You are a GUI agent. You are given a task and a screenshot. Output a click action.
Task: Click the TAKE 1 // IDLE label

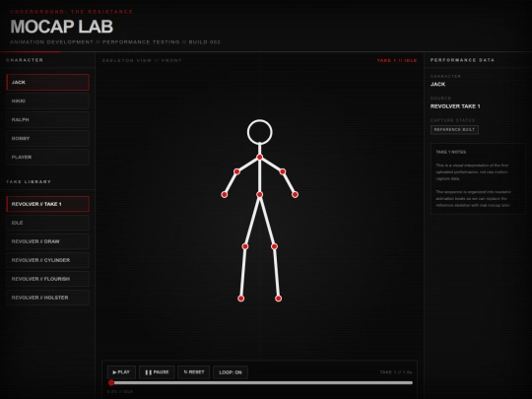[x=397, y=60]
